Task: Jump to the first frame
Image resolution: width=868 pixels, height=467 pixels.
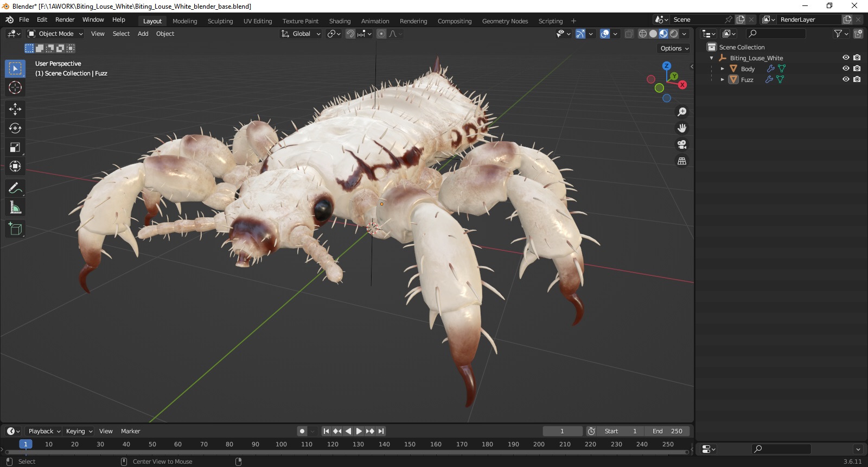Action: [326, 431]
